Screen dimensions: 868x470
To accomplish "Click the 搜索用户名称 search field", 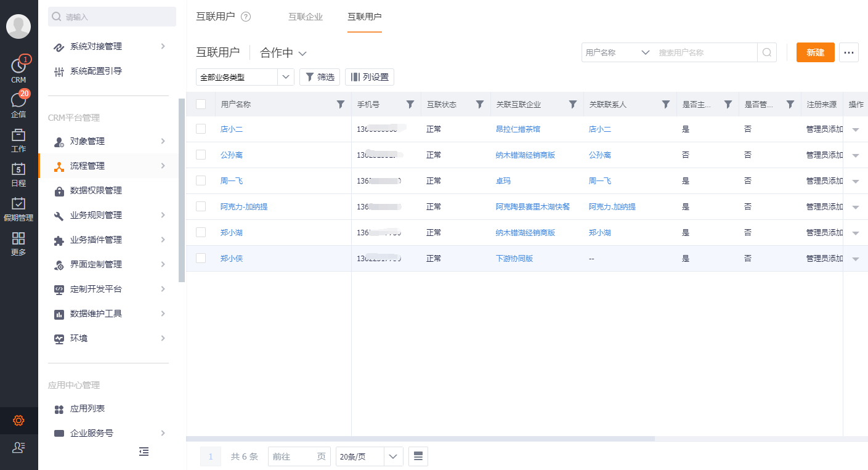I will coord(706,52).
